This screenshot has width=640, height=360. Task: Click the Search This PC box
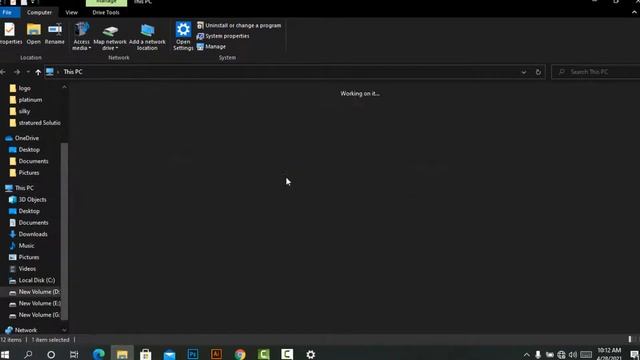(596, 72)
